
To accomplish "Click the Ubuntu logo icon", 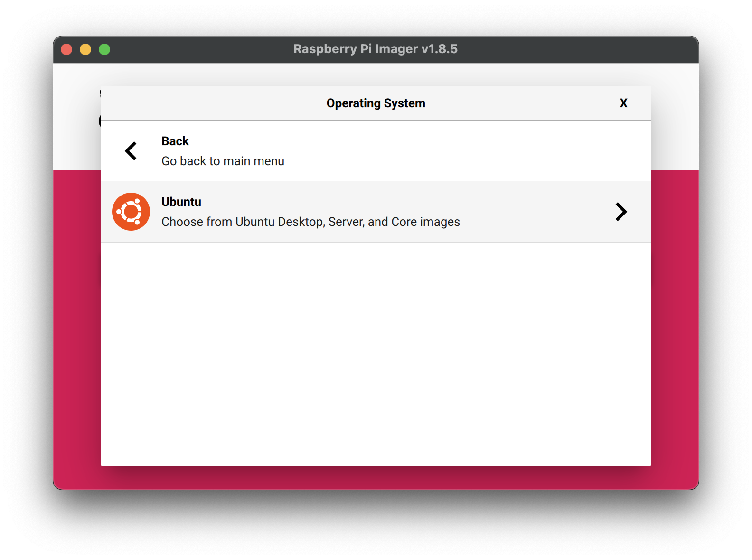I will [x=131, y=212].
